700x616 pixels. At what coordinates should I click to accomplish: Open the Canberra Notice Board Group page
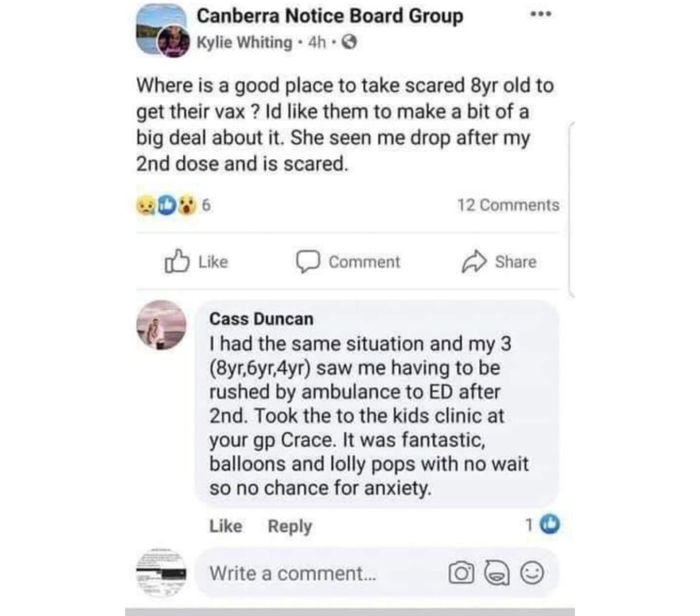pyautogui.click(x=330, y=16)
